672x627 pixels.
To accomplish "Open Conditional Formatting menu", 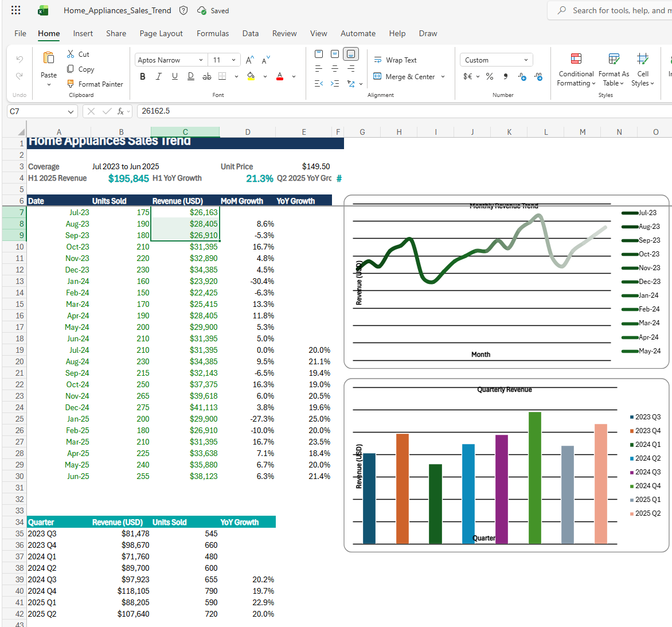I will tap(576, 70).
